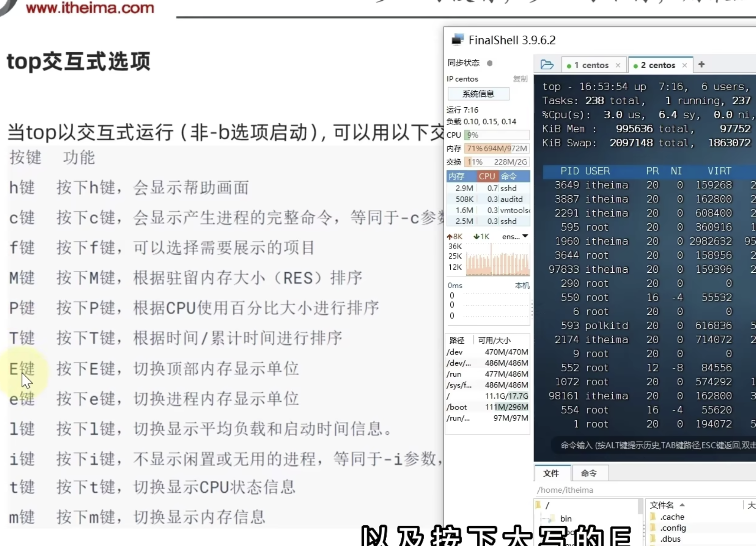Click the USER column header in top
The height and width of the screenshot is (546, 756).
point(597,171)
